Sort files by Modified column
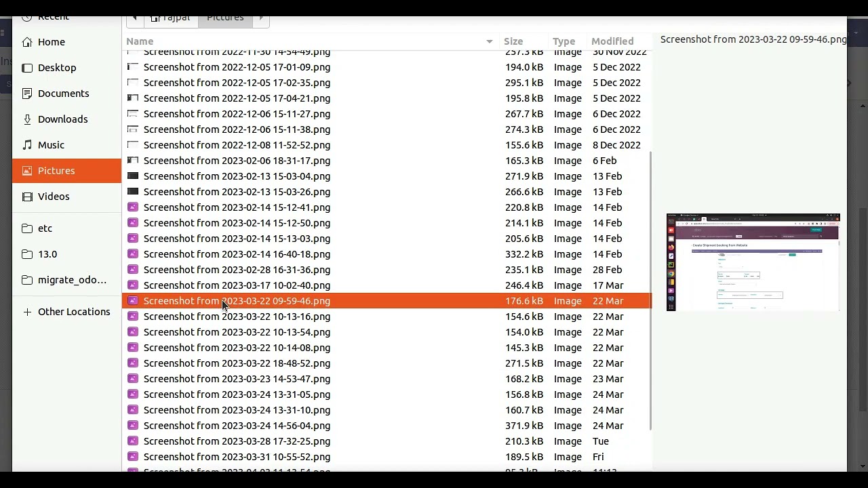Viewport: 868px width, 488px height. (x=612, y=41)
